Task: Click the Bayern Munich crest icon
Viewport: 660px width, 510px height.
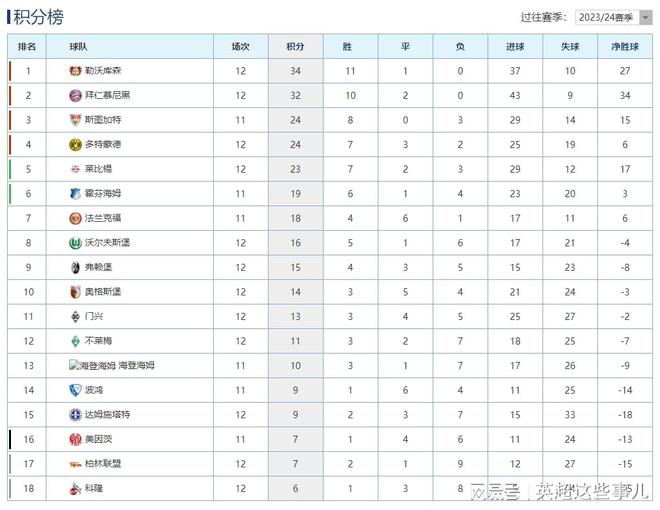Action: pyautogui.click(x=75, y=96)
